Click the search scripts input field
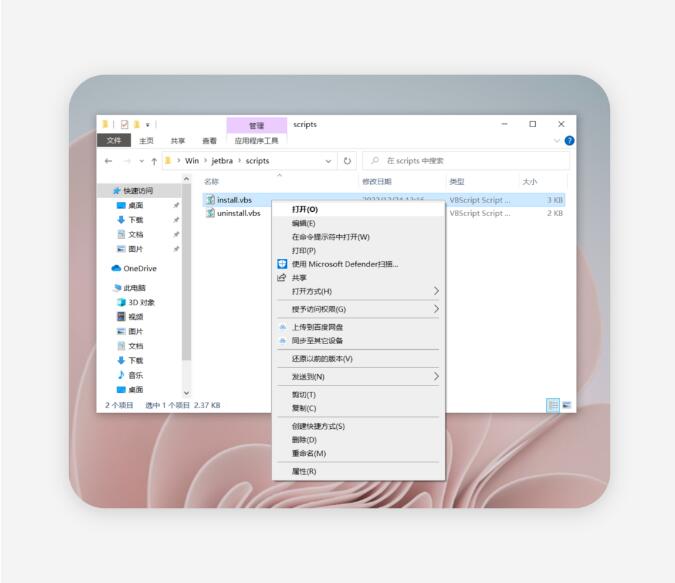The width and height of the screenshot is (675, 583). (470, 161)
